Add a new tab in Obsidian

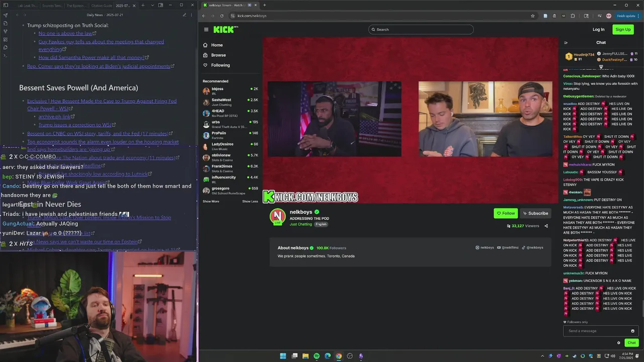click(143, 6)
